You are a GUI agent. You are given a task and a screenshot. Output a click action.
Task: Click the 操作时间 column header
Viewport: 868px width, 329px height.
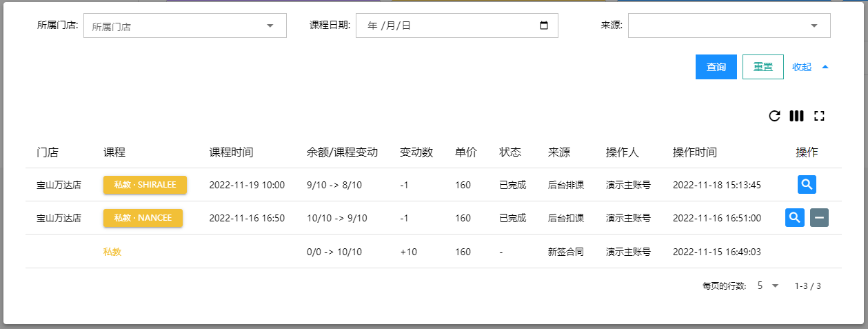(x=694, y=152)
